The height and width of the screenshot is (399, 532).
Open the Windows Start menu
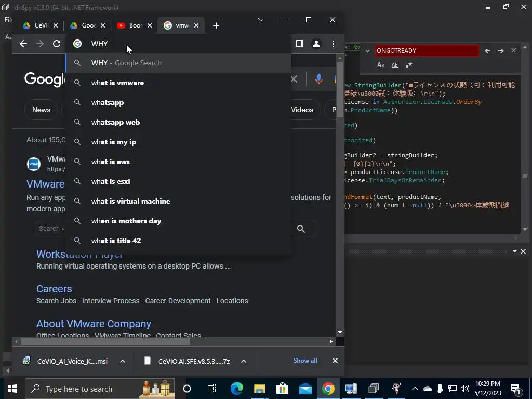click(12, 389)
